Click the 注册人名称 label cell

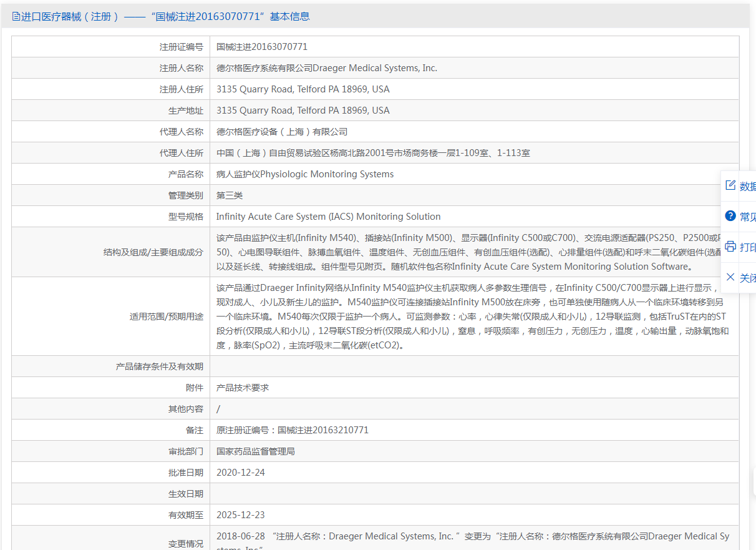point(182,68)
